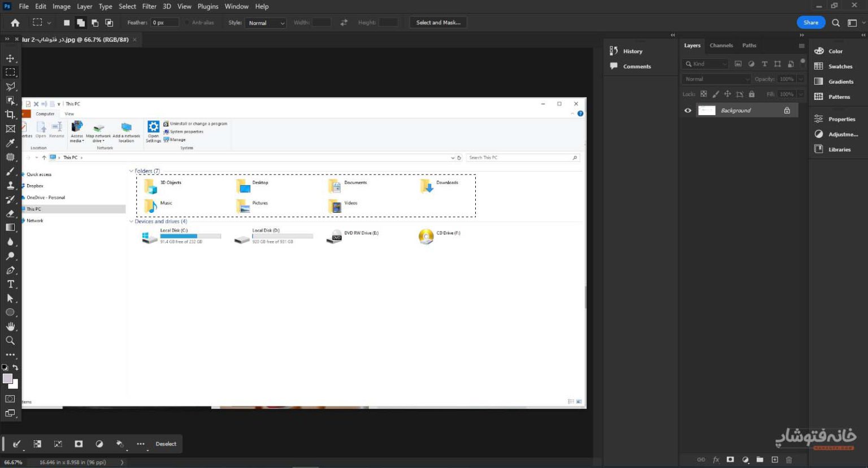Viewport: 868px width, 468px height.
Task: Click the Home icon in options bar
Action: tap(15, 23)
